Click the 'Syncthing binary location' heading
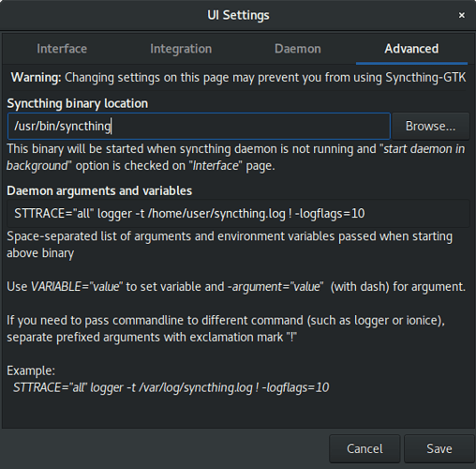476x469 pixels. pyautogui.click(x=78, y=103)
